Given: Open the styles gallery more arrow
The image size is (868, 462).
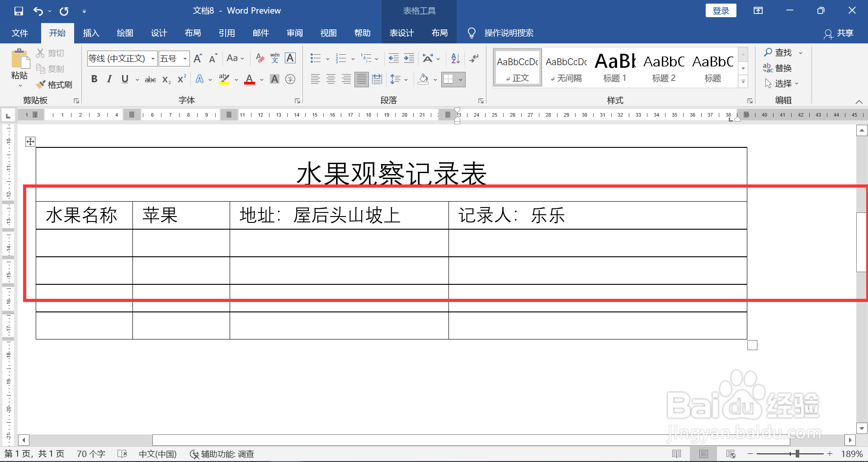Looking at the screenshot, I should pos(743,81).
